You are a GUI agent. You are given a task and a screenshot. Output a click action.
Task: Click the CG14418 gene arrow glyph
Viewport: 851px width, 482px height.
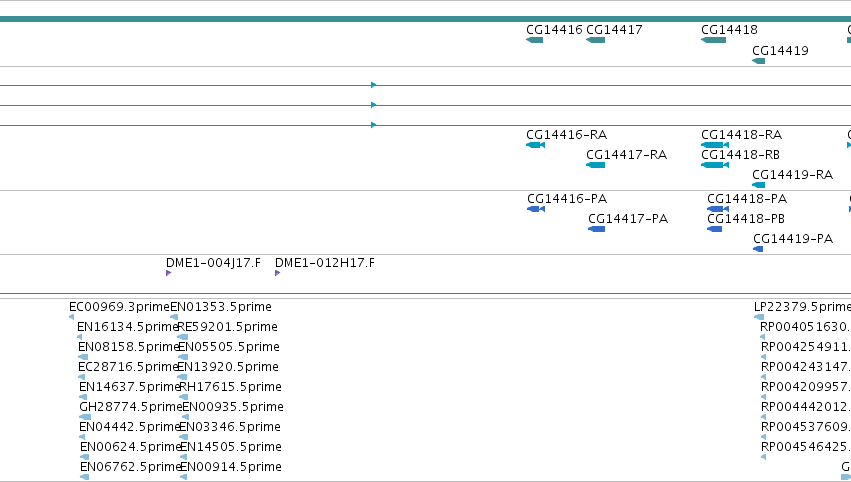click(713, 40)
